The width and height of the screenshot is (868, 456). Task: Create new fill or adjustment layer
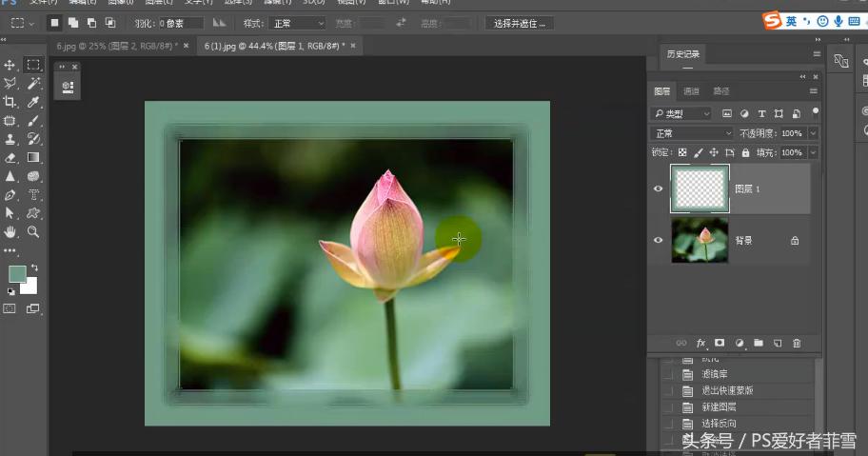(739, 343)
